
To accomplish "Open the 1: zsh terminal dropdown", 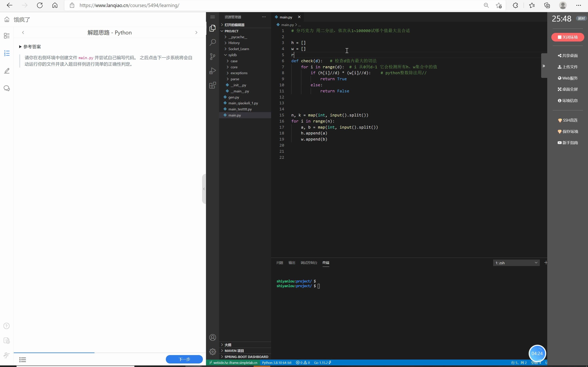I will pyautogui.click(x=516, y=263).
